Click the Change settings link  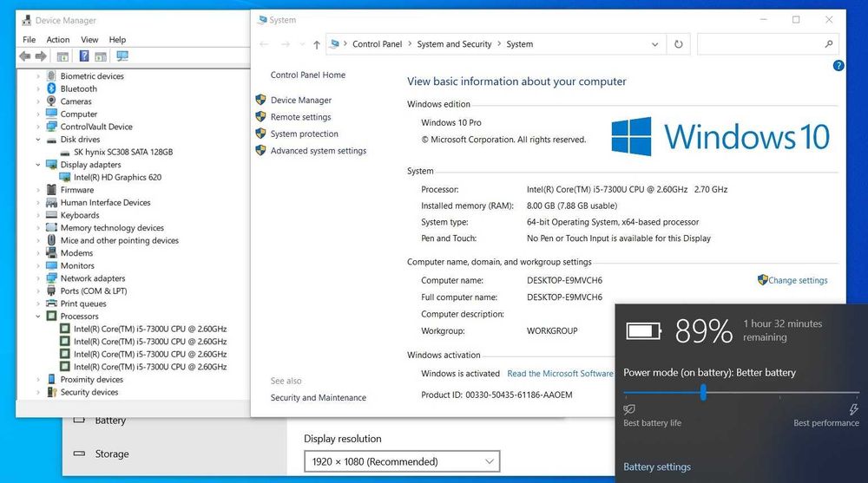[798, 280]
